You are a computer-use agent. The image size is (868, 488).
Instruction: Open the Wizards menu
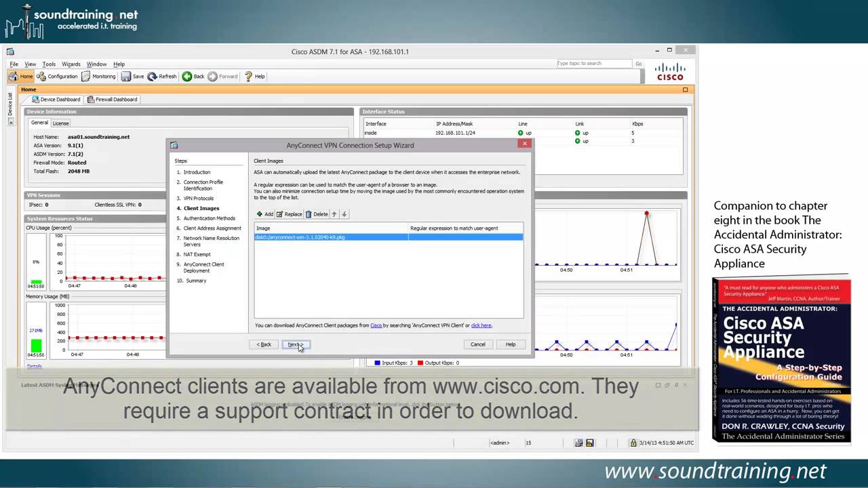click(x=71, y=64)
